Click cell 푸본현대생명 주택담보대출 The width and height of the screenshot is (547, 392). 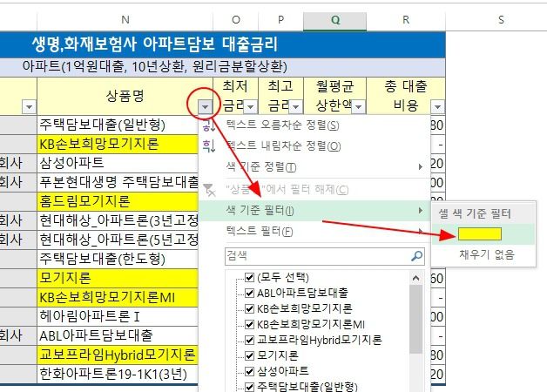click(x=118, y=182)
